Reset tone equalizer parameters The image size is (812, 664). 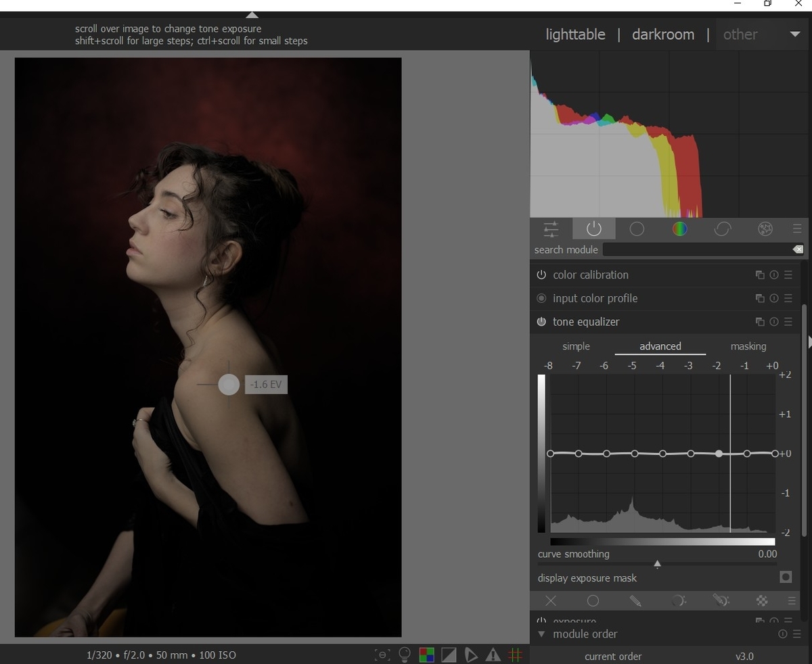774,322
